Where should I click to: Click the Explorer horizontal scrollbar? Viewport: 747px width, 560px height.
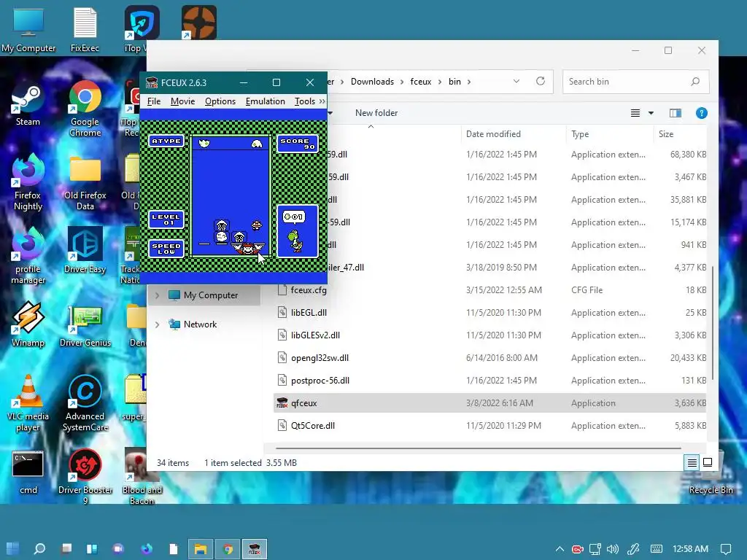478,448
